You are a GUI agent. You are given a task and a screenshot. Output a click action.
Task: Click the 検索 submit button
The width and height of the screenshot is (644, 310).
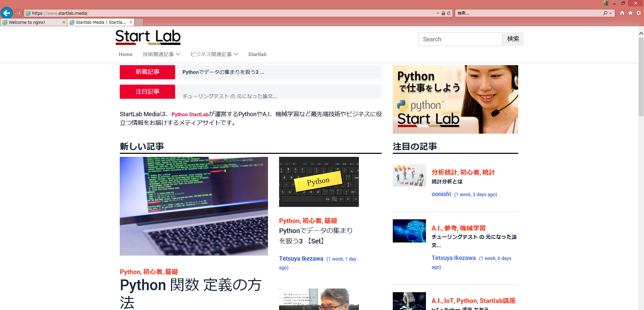pos(513,39)
